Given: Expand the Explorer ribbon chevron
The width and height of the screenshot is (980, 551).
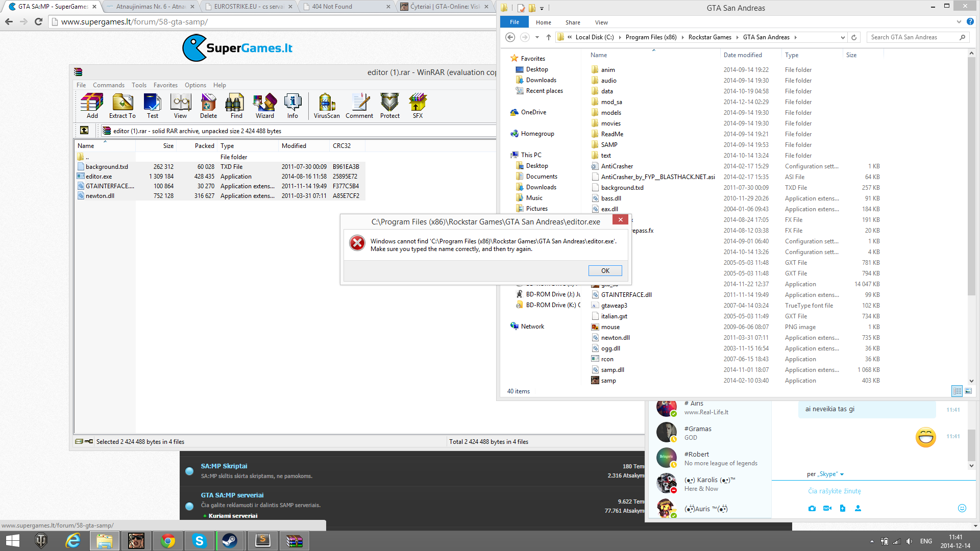Looking at the screenshot, I should (x=959, y=22).
